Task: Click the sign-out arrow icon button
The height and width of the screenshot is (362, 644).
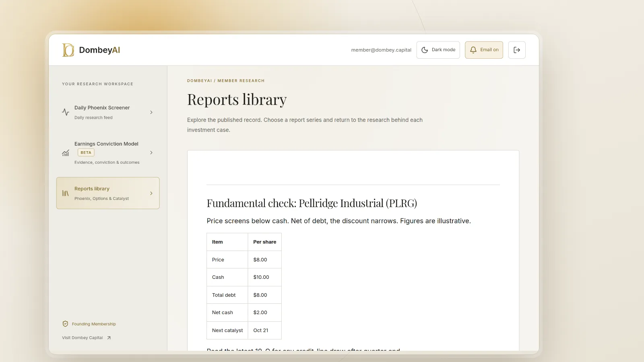Action: [517, 50]
